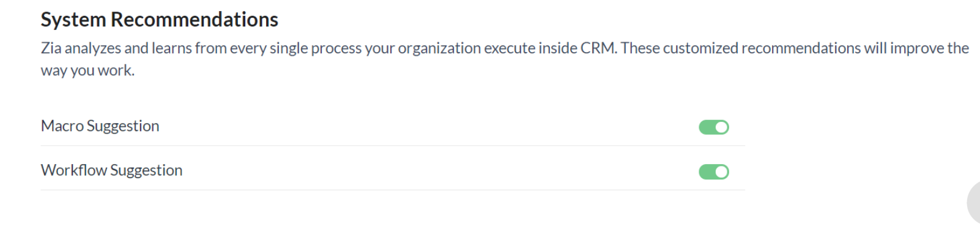Click the Workflow Suggestion label text
980x251 pixels.
pyautogui.click(x=111, y=170)
